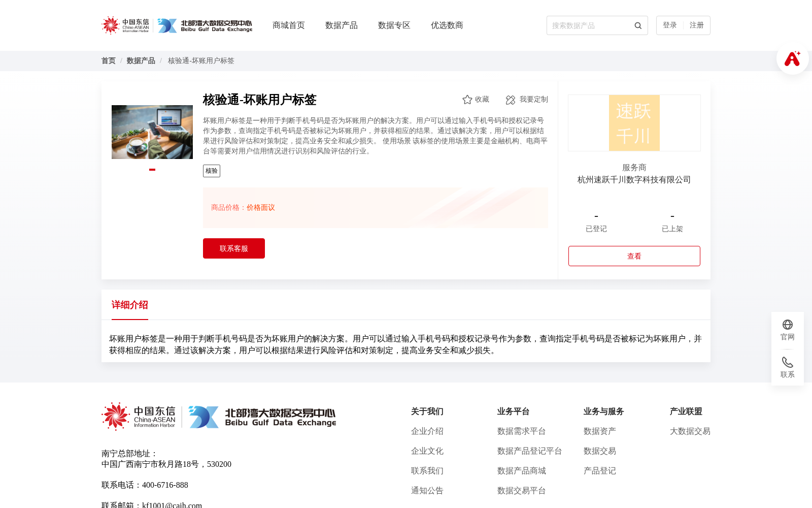The image size is (812, 508).
Task: Click the 注册 link
Action: (697, 25)
